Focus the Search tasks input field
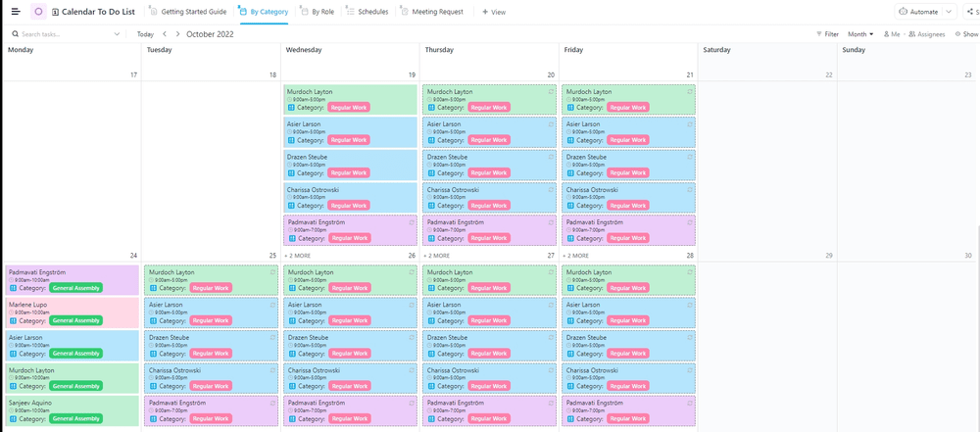The height and width of the screenshot is (432, 980). [64, 34]
